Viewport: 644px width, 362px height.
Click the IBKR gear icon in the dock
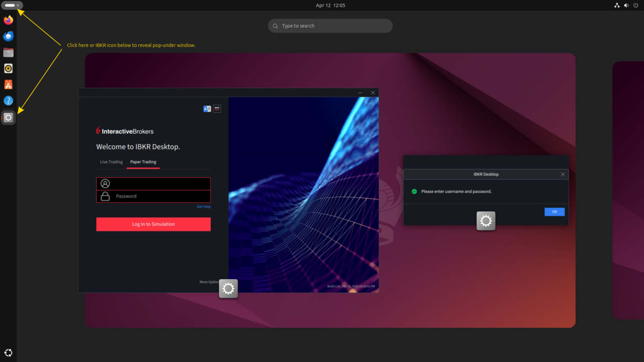8,118
